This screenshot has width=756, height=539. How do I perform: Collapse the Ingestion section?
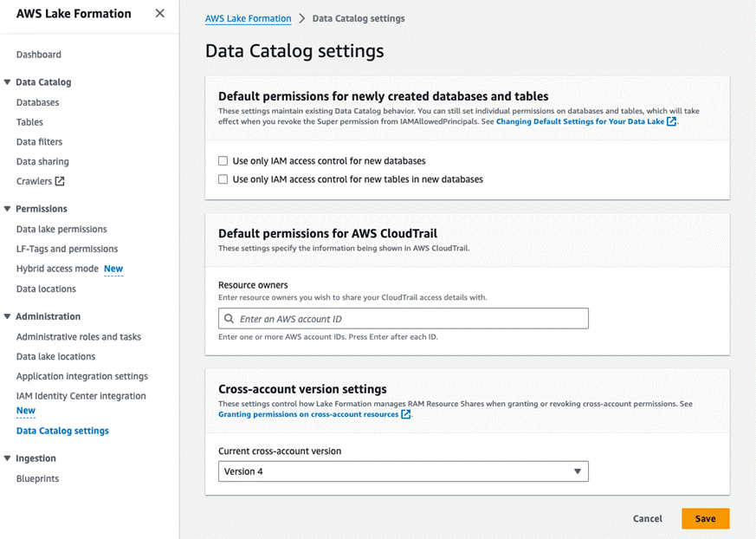click(8, 458)
